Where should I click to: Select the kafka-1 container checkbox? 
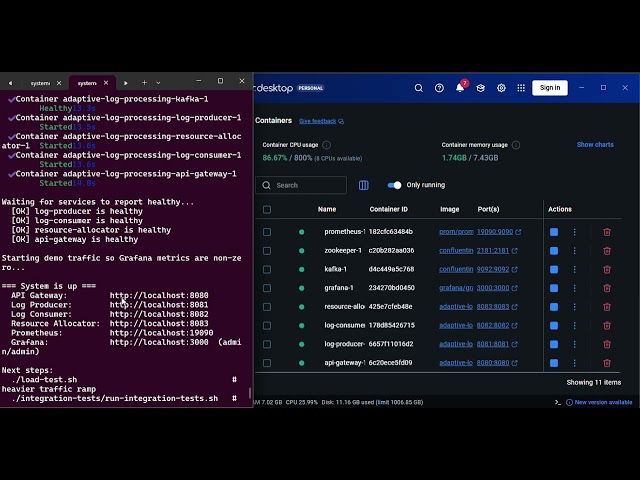click(x=267, y=269)
